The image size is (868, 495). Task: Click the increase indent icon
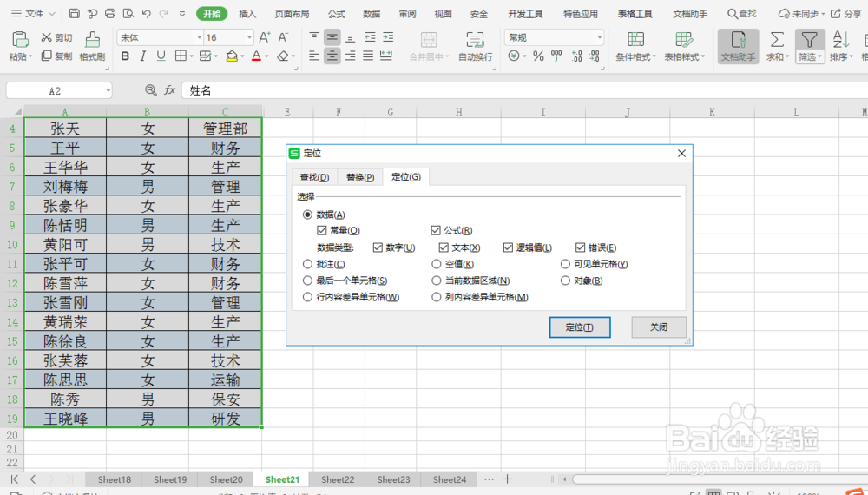[x=388, y=37]
